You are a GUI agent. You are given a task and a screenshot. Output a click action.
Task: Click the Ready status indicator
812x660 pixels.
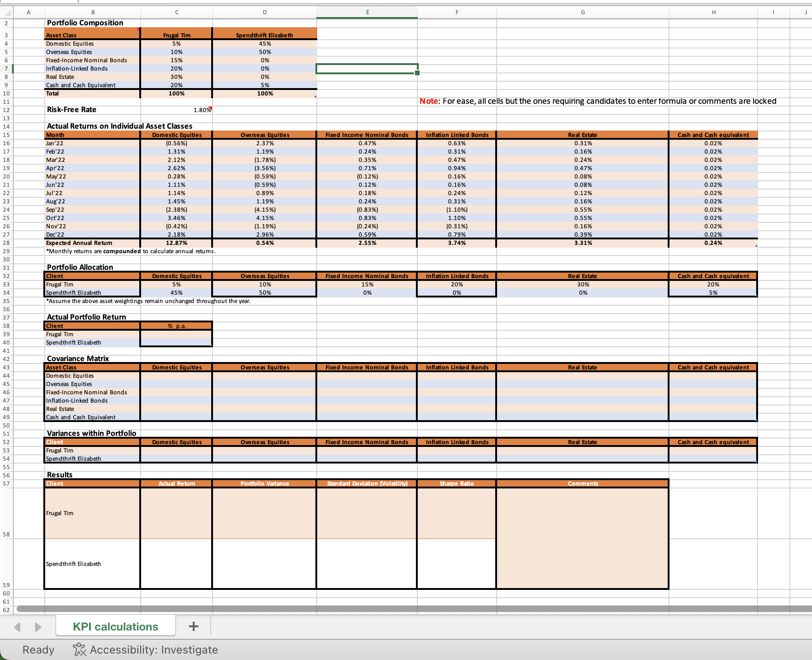pos(38,649)
